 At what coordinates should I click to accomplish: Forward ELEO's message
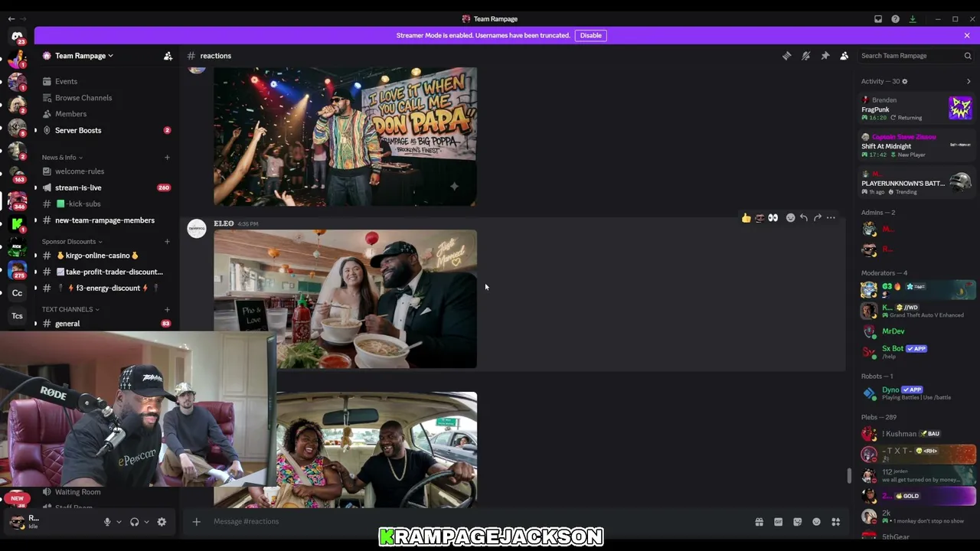tap(818, 218)
